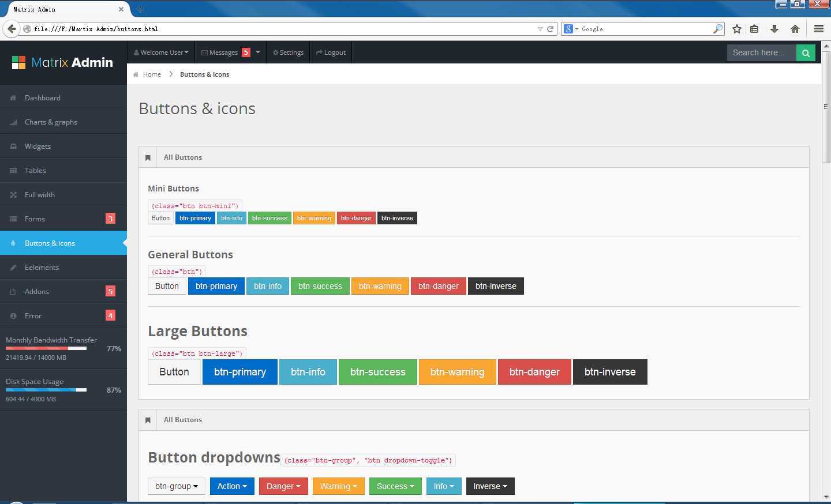Click the Error info icon
The width and height of the screenshot is (831, 504).
13,316
